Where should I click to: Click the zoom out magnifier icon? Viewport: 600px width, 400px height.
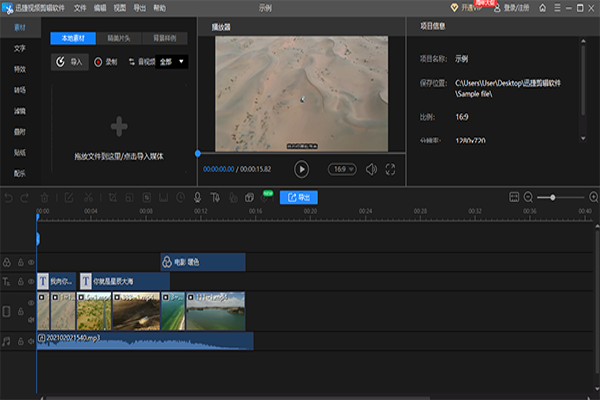pyautogui.click(x=528, y=197)
